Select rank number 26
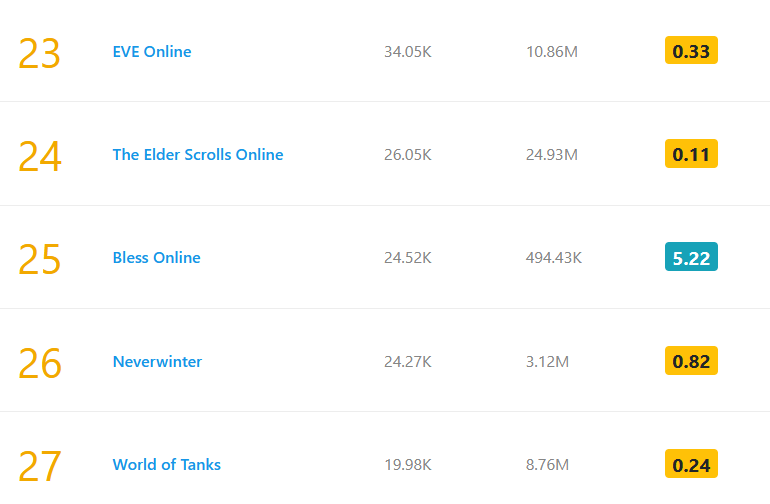770x504 pixels. 40,363
